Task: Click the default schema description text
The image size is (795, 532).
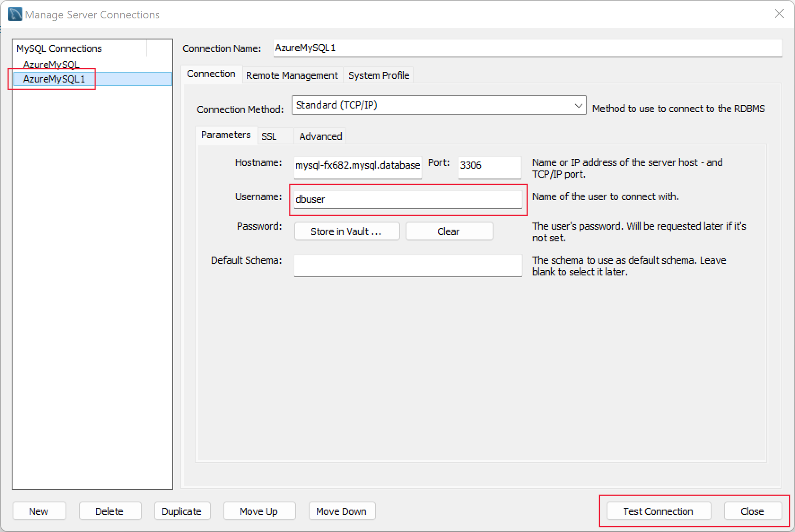Action: pos(629,266)
